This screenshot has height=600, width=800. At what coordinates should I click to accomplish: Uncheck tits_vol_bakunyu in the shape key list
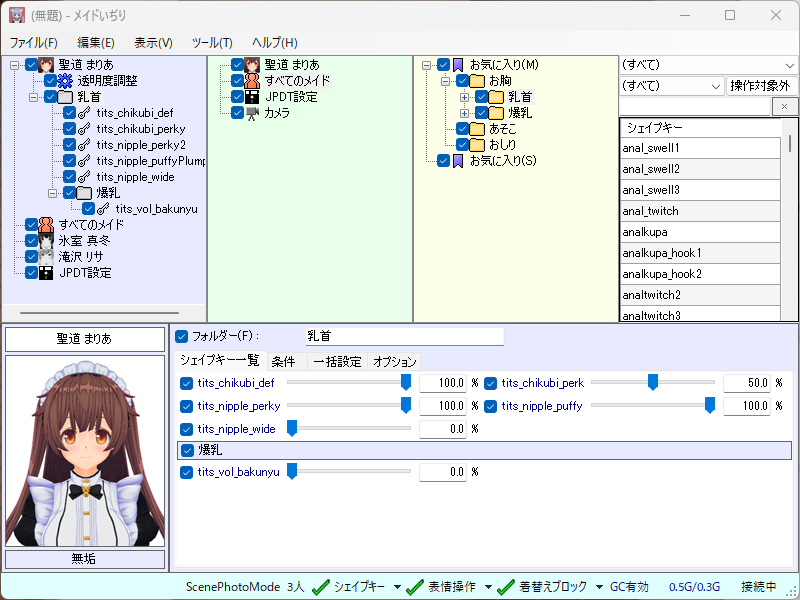tap(187, 472)
